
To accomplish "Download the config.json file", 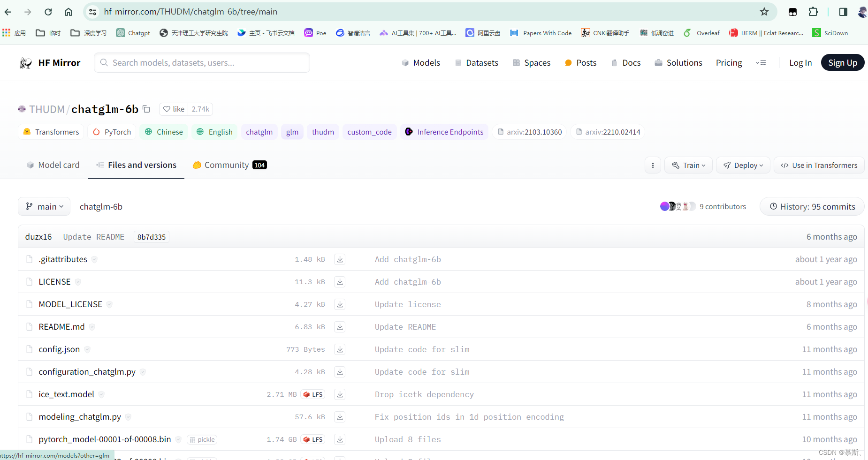I will point(340,349).
